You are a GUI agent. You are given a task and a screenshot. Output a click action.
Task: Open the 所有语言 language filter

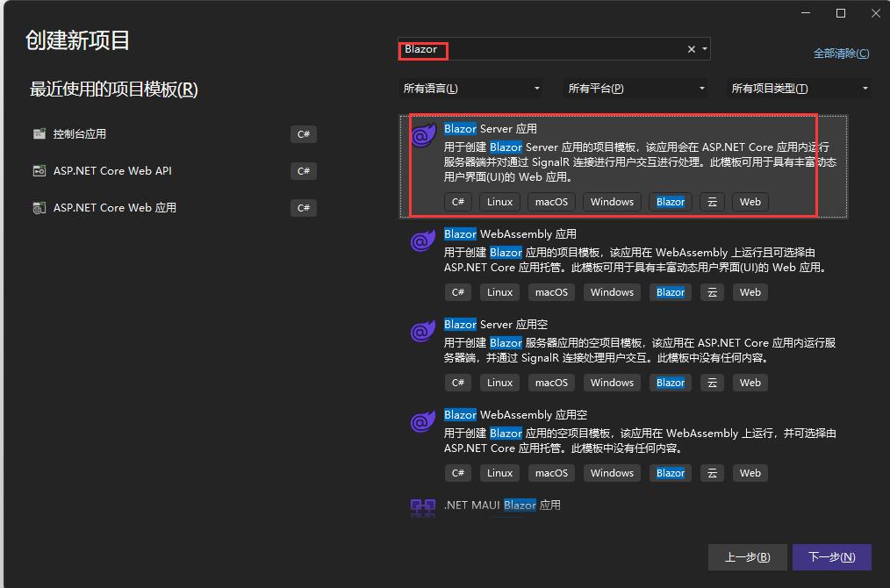tap(470, 89)
